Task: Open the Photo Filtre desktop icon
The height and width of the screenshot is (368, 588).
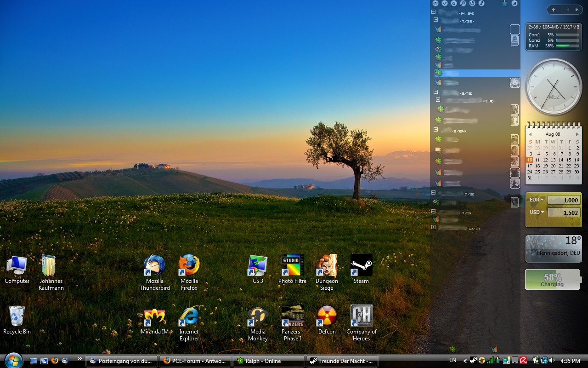Action: click(292, 266)
